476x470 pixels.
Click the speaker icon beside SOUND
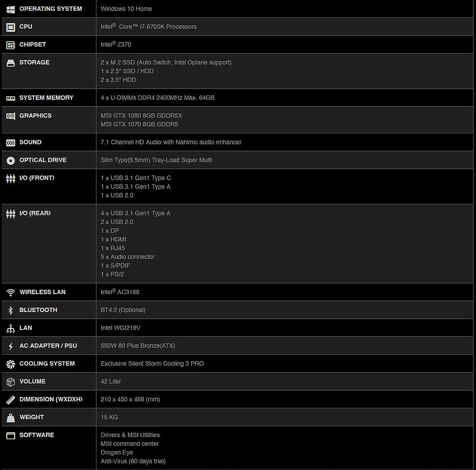11,142
